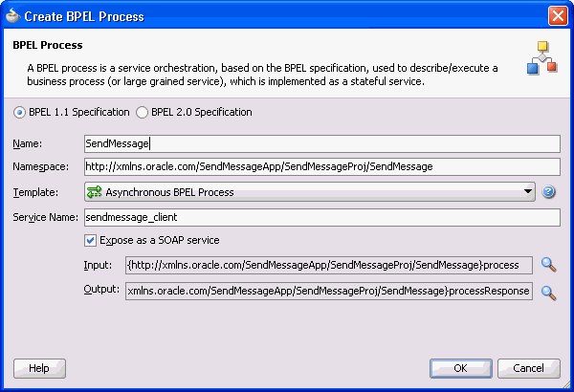574x392 pixels.
Task: Click the Output processResponse field
Action: coord(329,291)
